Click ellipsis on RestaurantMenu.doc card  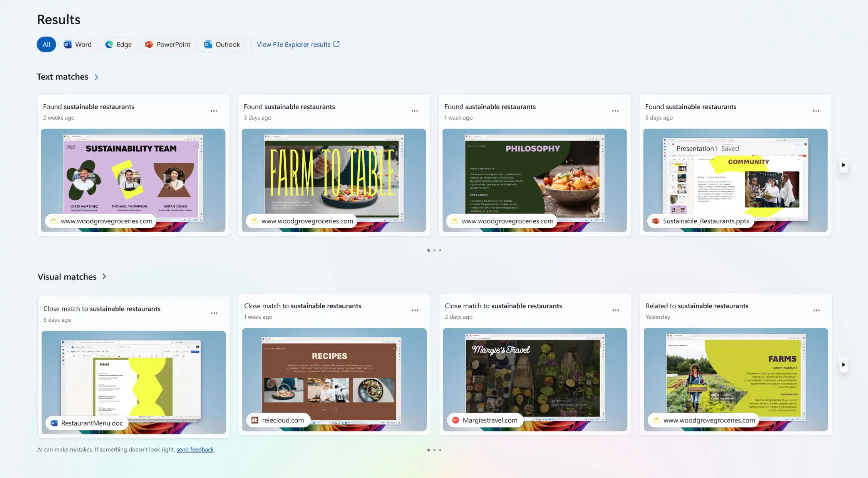214,313
